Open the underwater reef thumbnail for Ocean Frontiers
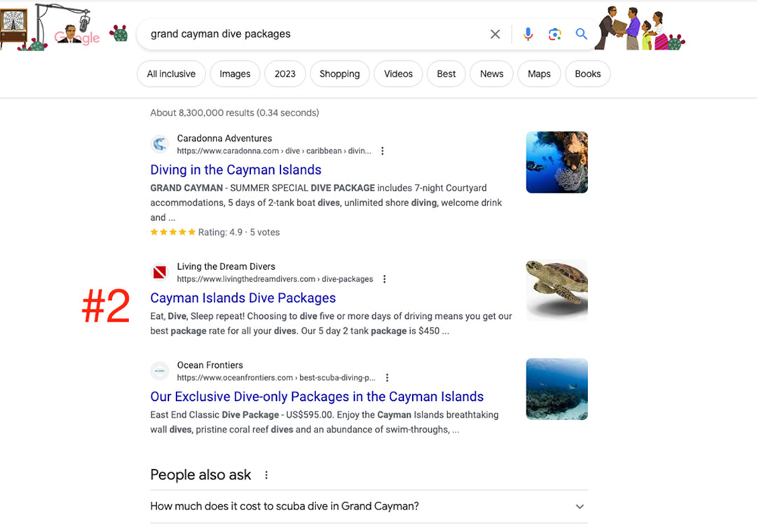This screenshot has width=757, height=532. coord(557,389)
